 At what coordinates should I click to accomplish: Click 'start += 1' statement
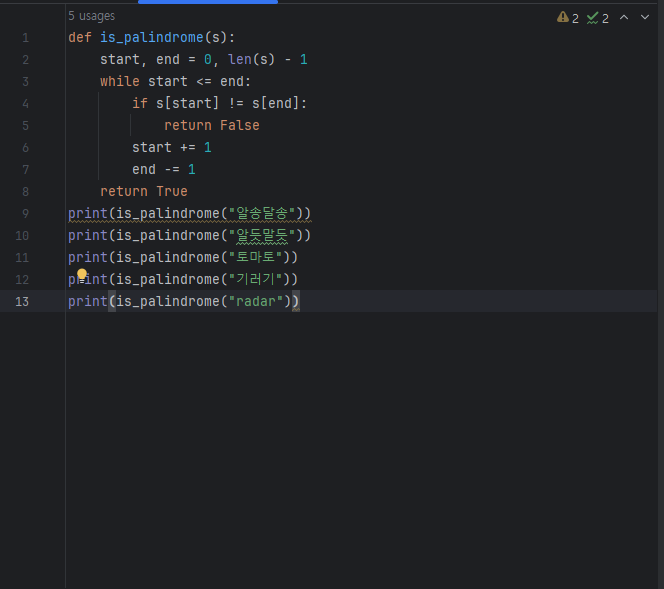172,147
